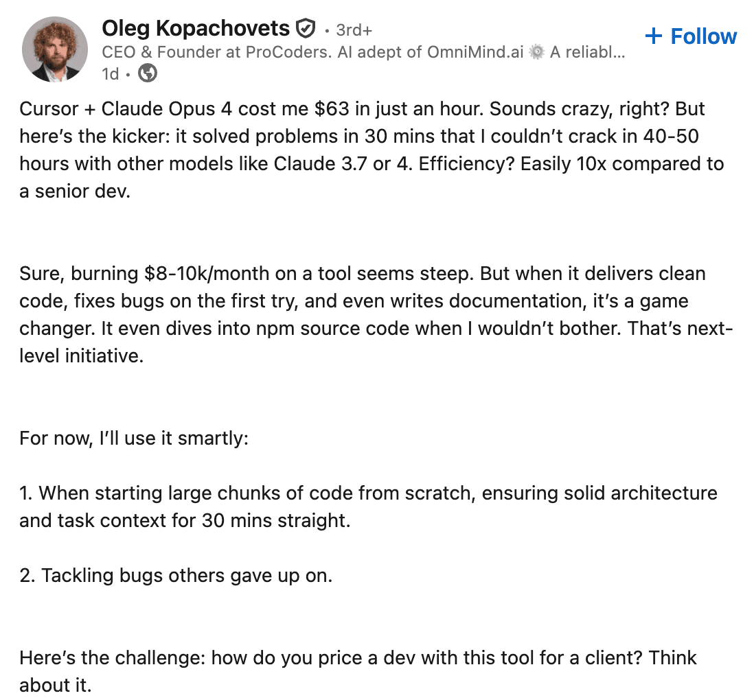
Task: Open the Oleg Kopachovets name link
Action: point(196,29)
